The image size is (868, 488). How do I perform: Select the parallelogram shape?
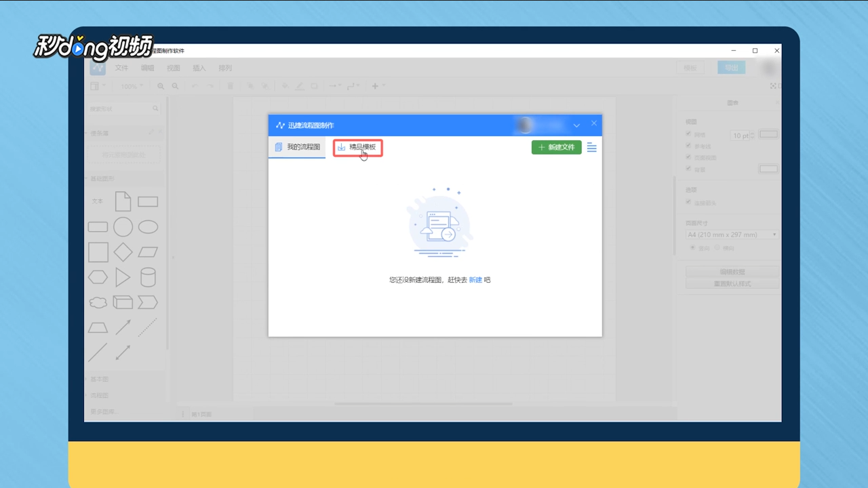[x=148, y=252]
